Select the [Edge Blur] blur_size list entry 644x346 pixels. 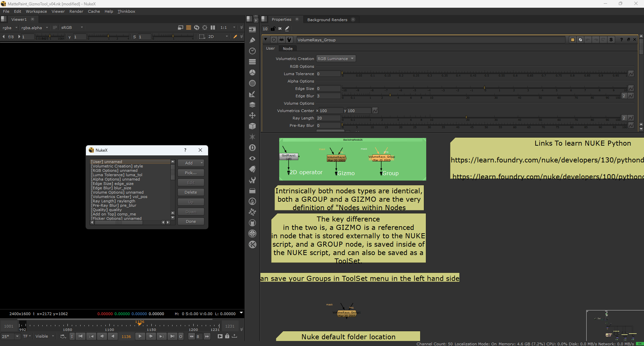point(111,188)
